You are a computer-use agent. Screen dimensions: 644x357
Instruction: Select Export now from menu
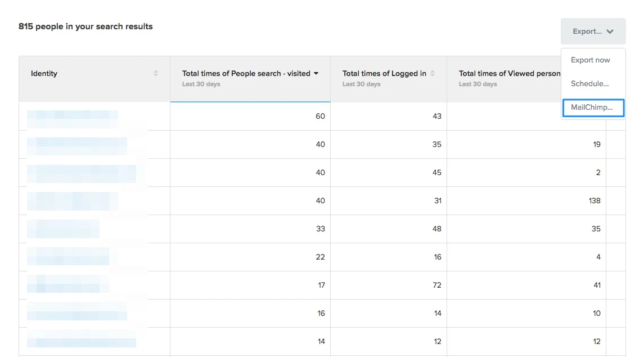(590, 60)
